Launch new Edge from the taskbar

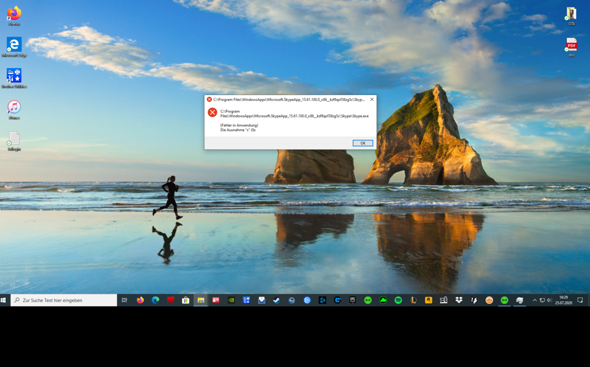tap(155, 300)
